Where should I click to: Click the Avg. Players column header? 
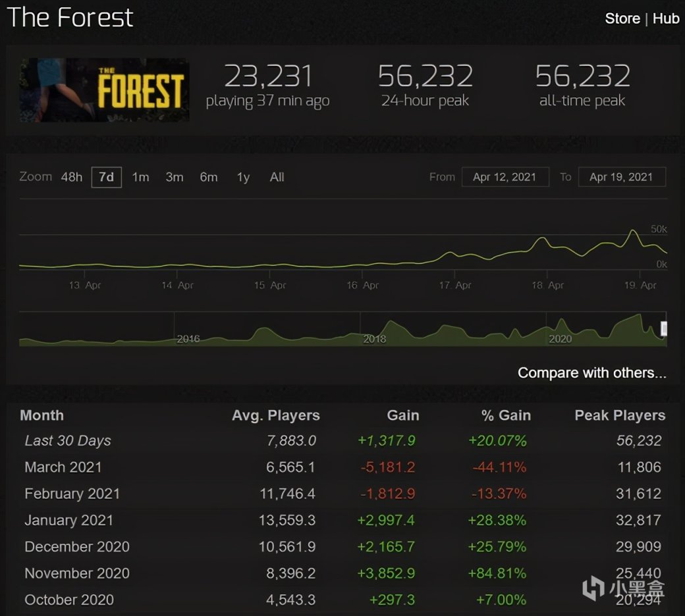[276, 416]
